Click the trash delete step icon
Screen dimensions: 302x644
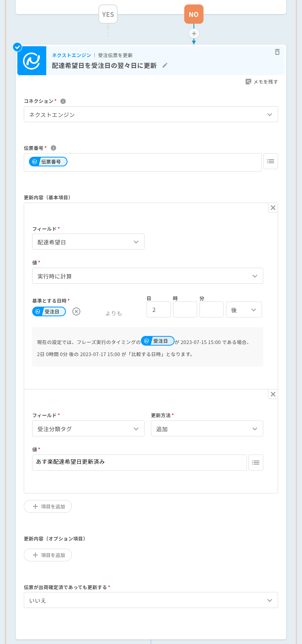pyautogui.click(x=277, y=52)
